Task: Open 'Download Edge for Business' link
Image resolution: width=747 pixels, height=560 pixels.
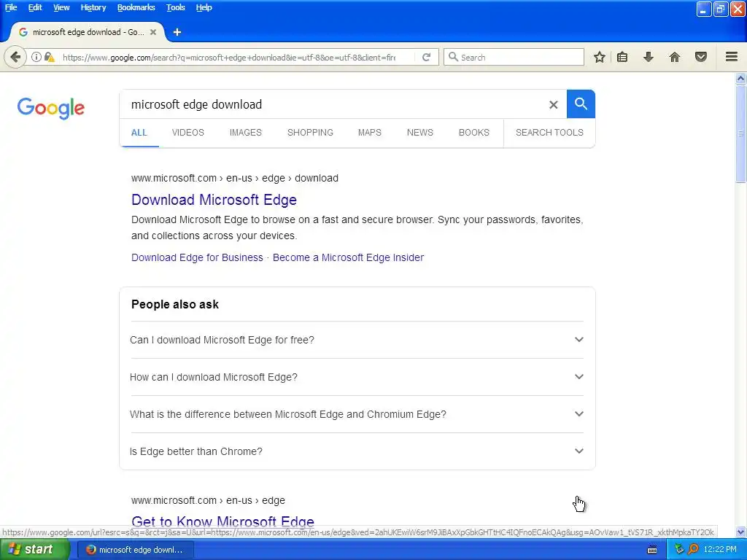Action: click(x=197, y=257)
